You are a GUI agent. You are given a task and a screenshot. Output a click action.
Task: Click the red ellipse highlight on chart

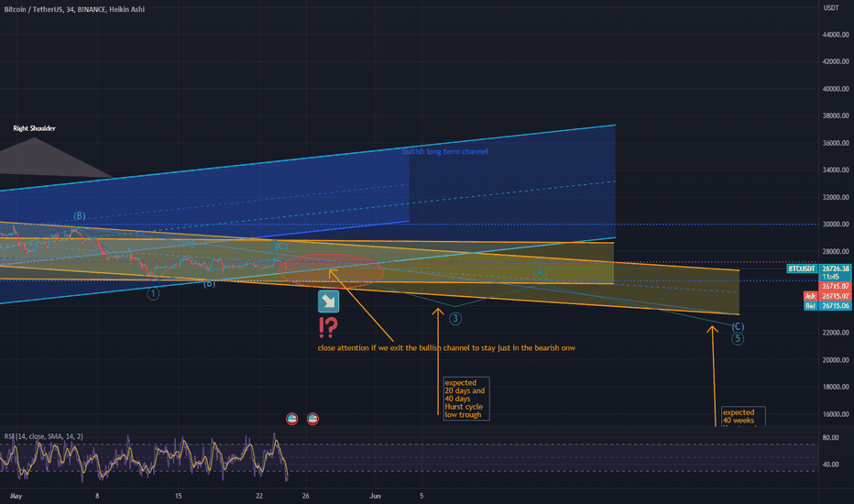[331, 271]
